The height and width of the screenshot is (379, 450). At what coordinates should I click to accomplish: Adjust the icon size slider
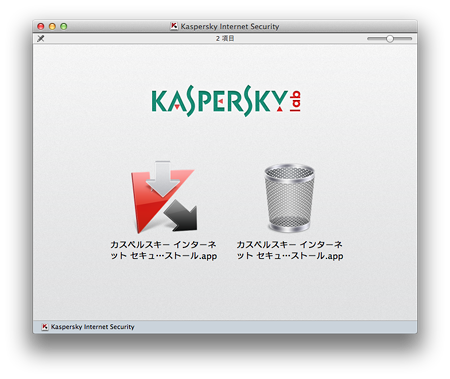pos(390,39)
